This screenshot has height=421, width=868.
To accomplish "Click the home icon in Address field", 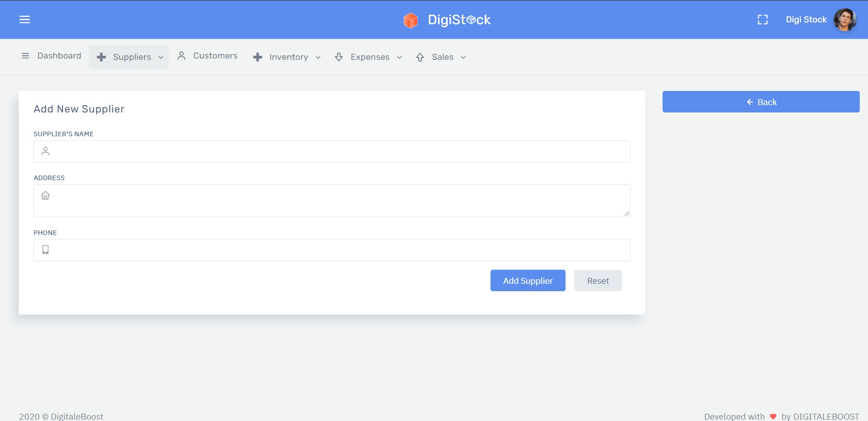I will pyautogui.click(x=45, y=196).
